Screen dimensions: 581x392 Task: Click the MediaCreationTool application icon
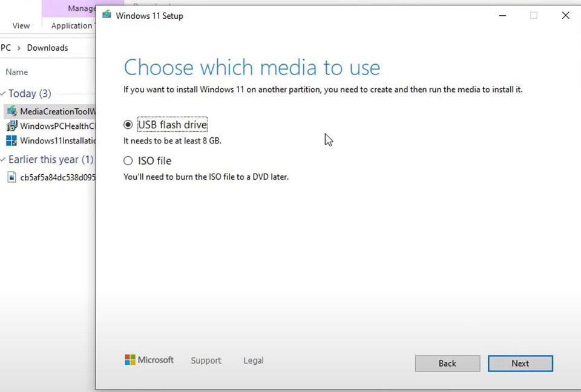tap(12, 111)
